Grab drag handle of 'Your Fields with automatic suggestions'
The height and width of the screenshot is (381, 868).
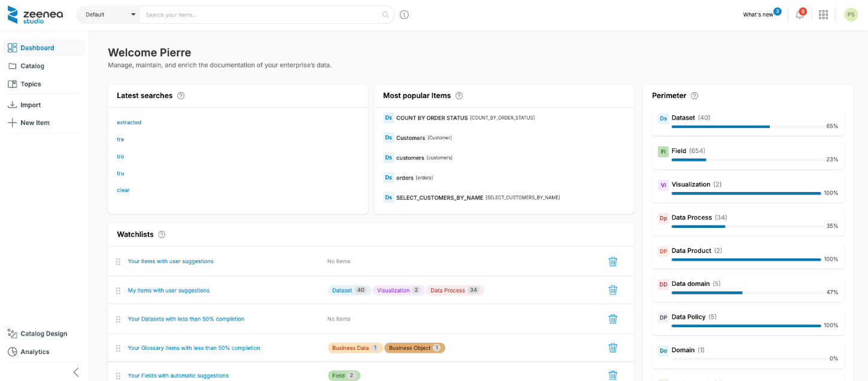(118, 376)
